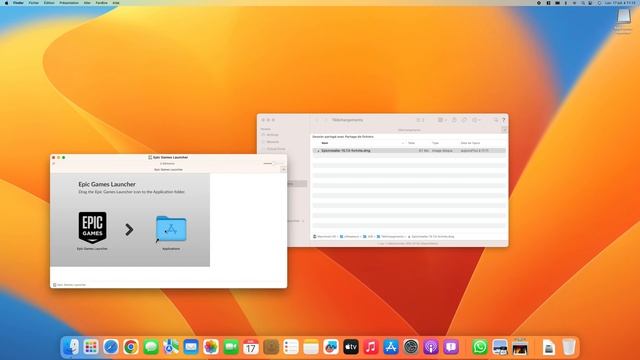Open Launchpad from the Dock
This screenshot has height=360, width=640.
(91, 347)
